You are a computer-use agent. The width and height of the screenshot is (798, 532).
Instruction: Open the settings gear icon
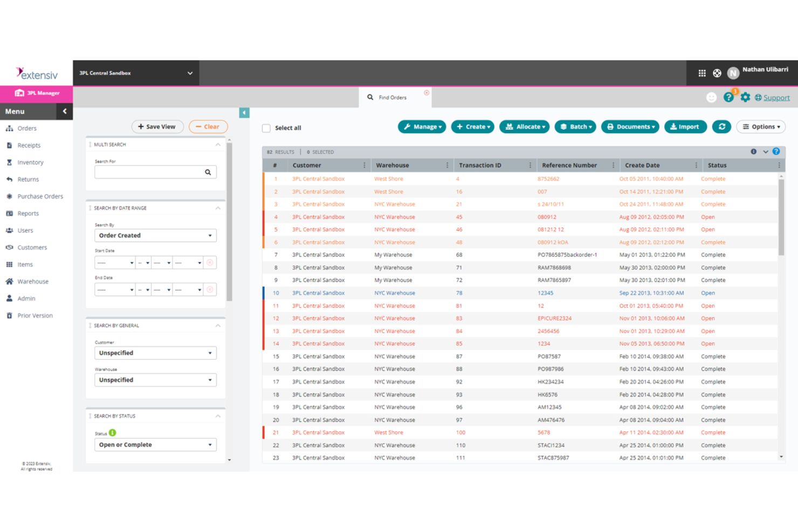745,97
